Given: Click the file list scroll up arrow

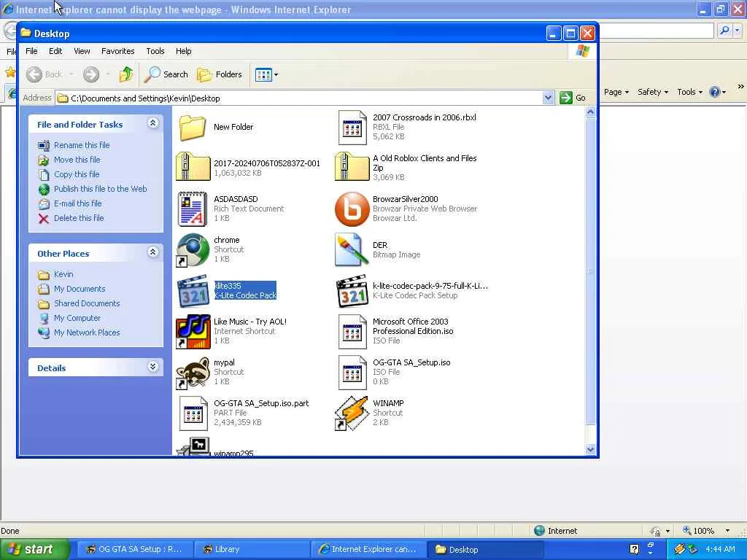Looking at the screenshot, I should click(590, 112).
